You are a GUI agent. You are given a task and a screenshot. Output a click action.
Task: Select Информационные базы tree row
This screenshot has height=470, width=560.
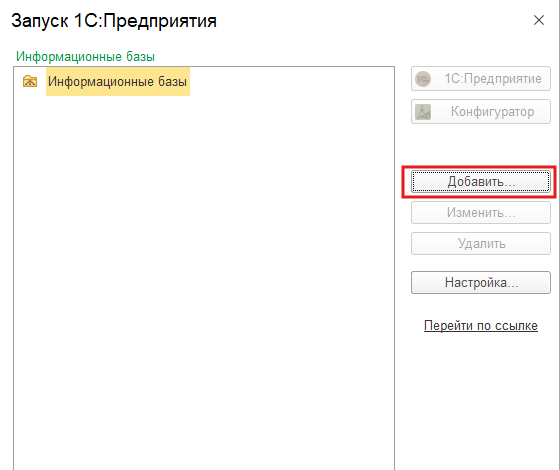click(118, 81)
